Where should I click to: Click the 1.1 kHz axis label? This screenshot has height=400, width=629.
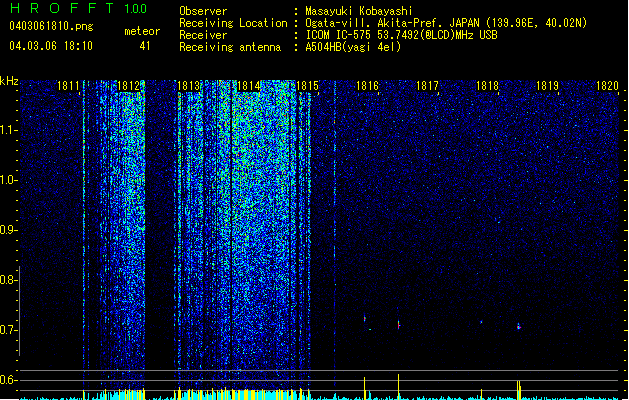coord(9,130)
